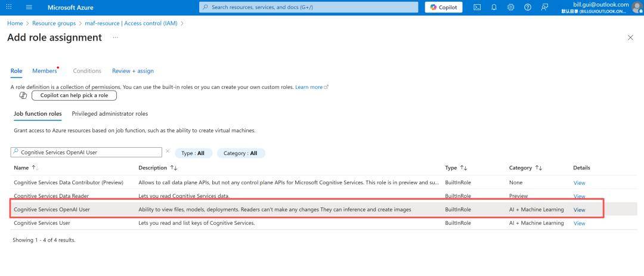The height and width of the screenshot is (276, 644).
Task: View details for Cognitive Services OpenAI User
Action: click(x=579, y=210)
